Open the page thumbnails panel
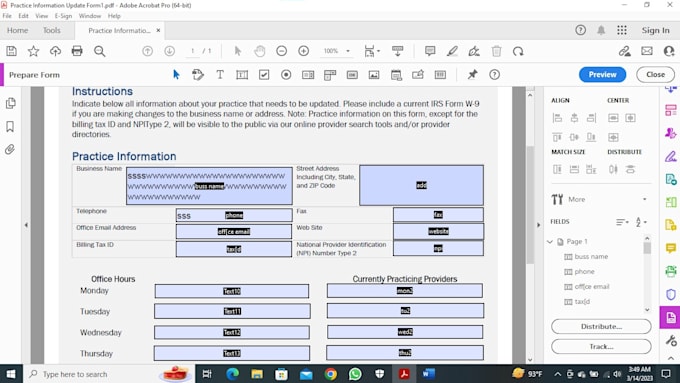Viewport: 680px width, 383px height. [10, 103]
